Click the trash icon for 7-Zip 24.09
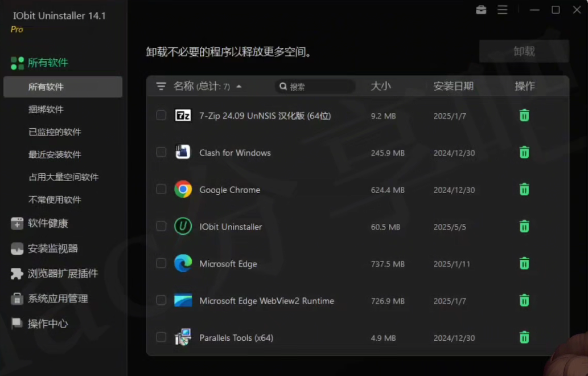This screenshot has width=588, height=376. point(524,115)
